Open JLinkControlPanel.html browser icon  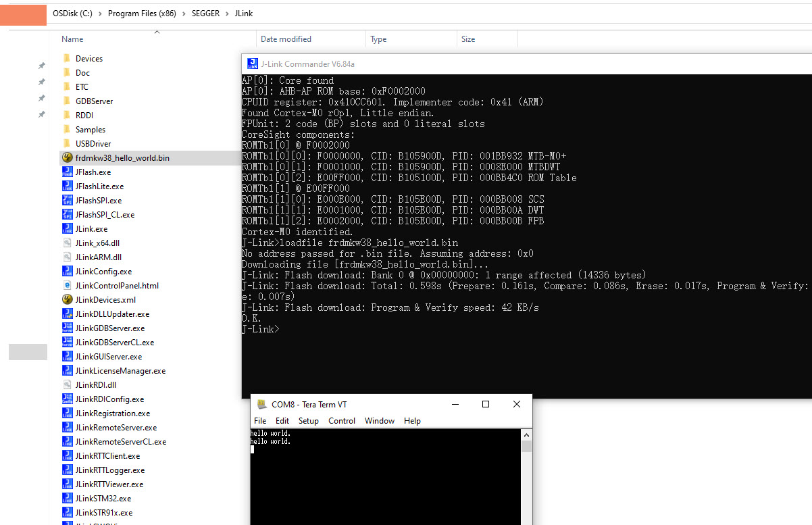pyautogui.click(x=68, y=285)
